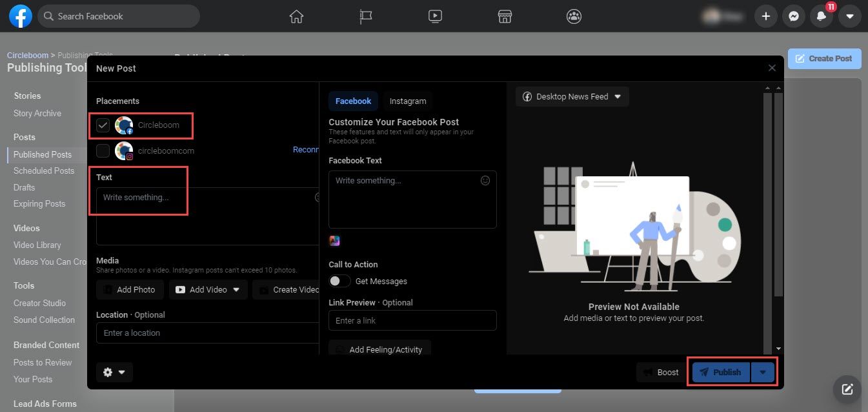The height and width of the screenshot is (412, 868).
Task: Click the Boost button
Action: pyautogui.click(x=661, y=372)
